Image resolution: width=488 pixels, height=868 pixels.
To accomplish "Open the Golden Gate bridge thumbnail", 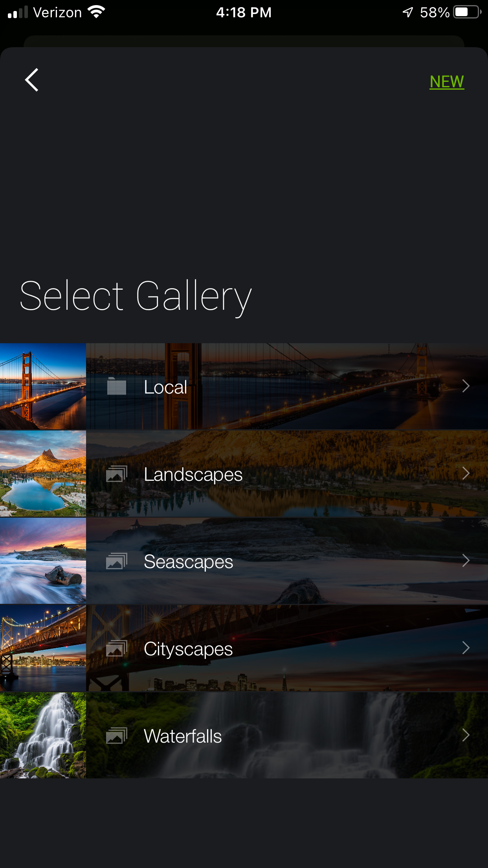I will (x=43, y=386).
